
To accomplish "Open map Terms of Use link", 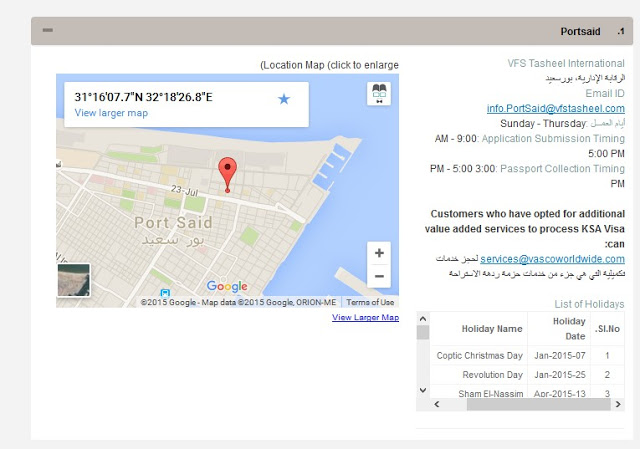I will [x=370, y=302].
